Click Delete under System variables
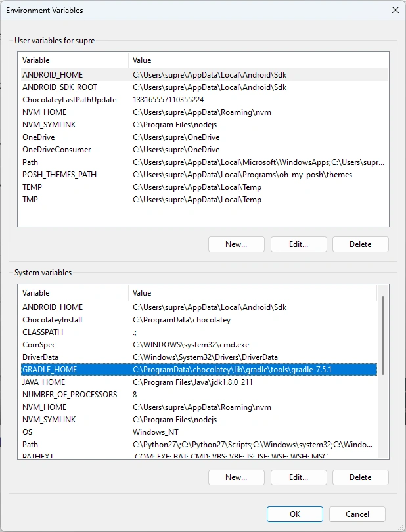 [x=360, y=477]
